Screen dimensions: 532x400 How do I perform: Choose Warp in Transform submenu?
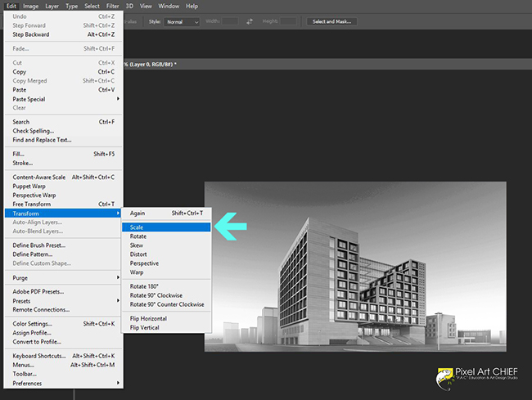pos(166,272)
